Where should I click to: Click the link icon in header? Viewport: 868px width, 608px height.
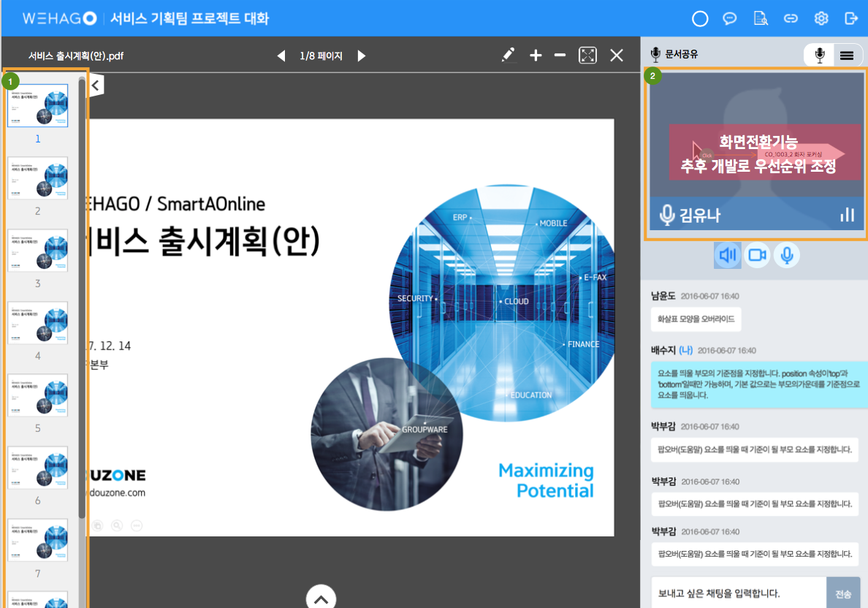791,19
